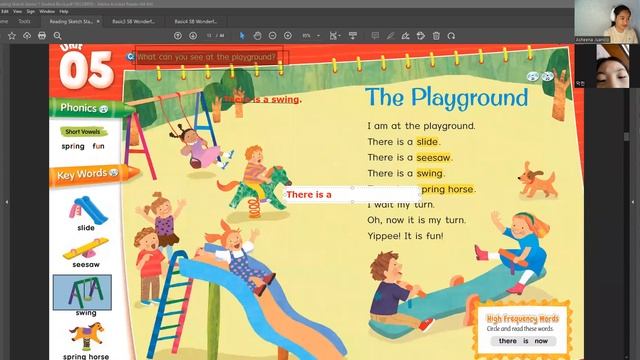Click the second audio disc icon above title
Image resolution: width=640 pixels, height=360 pixels.
[547, 76]
